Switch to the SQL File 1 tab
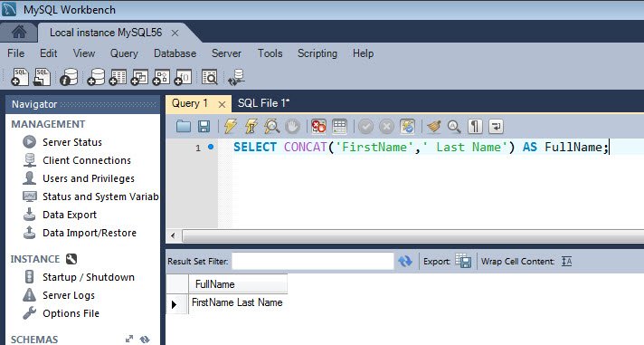Image resolution: width=644 pixels, height=345 pixels. click(x=264, y=103)
